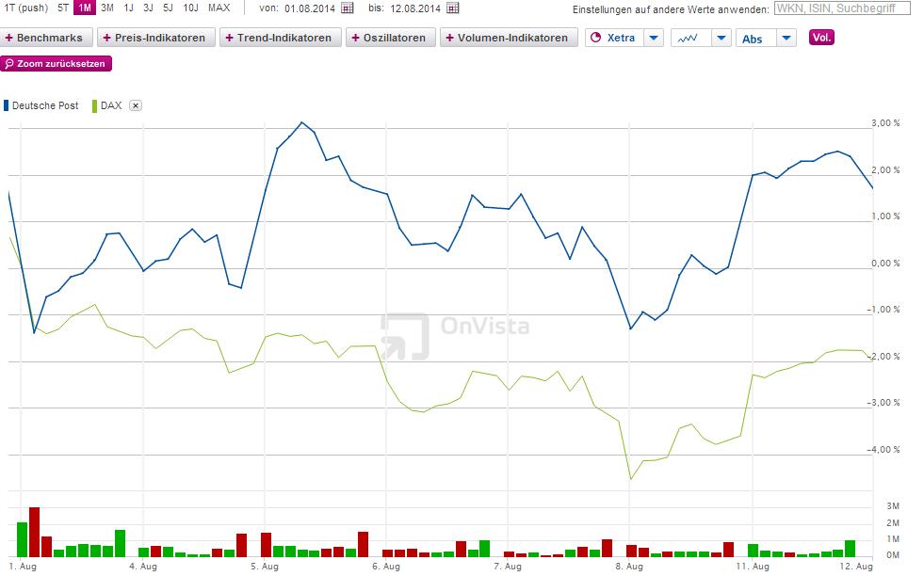The image size is (924, 576).
Task: Open the Trend-Indikatoren menu
Action: (x=281, y=38)
